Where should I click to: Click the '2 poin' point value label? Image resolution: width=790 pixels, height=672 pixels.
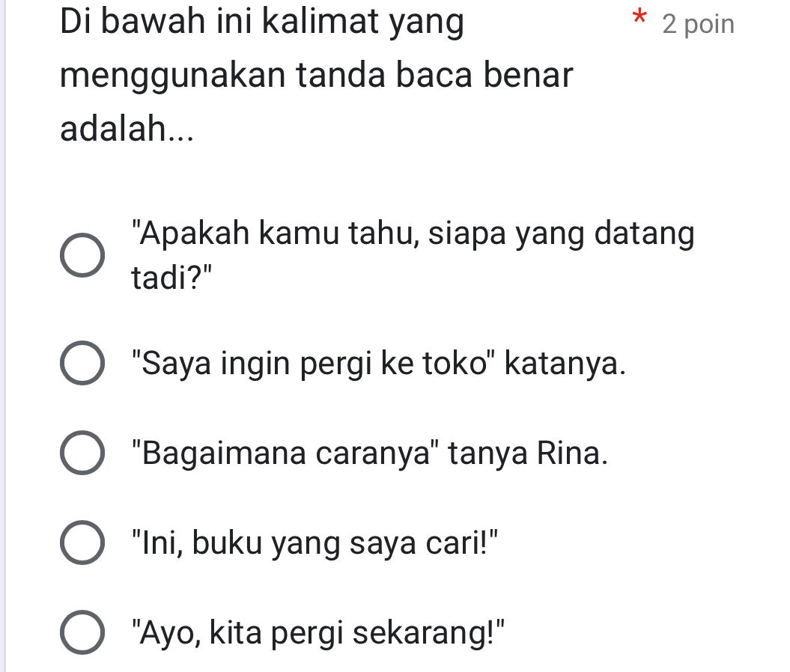coord(696,23)
